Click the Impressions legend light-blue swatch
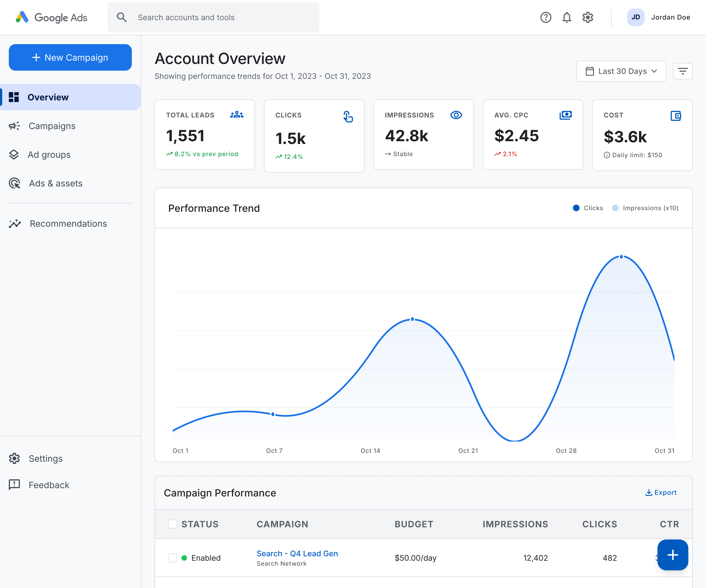Viewport: 706px width, 588px height. [x=615, y=208]
